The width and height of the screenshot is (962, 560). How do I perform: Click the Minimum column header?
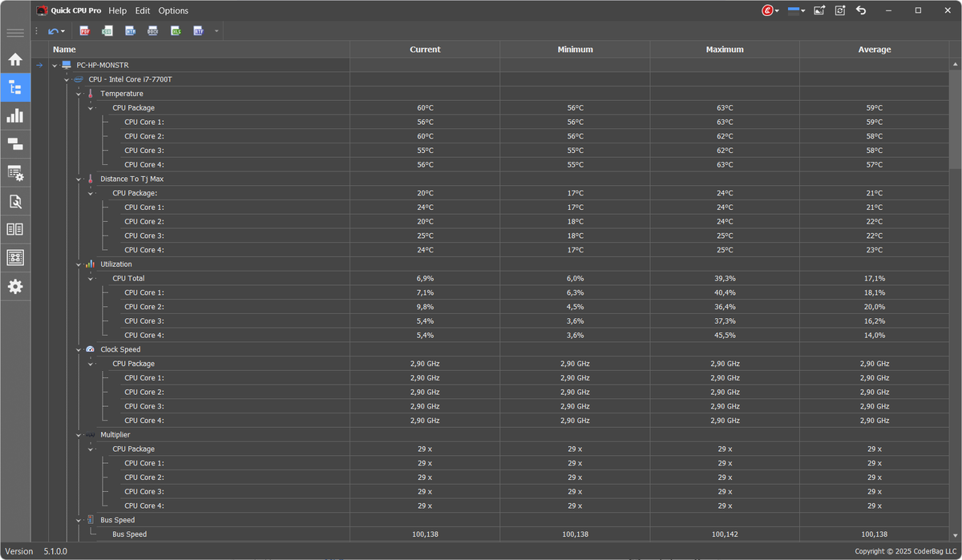pyautogui.click(x=575, y=50)
